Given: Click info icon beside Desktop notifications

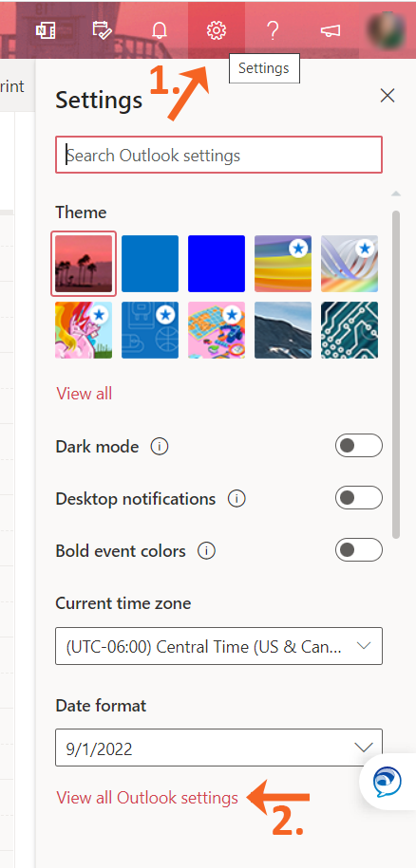Looking at the screenshot, I should [x=236, y=499].
